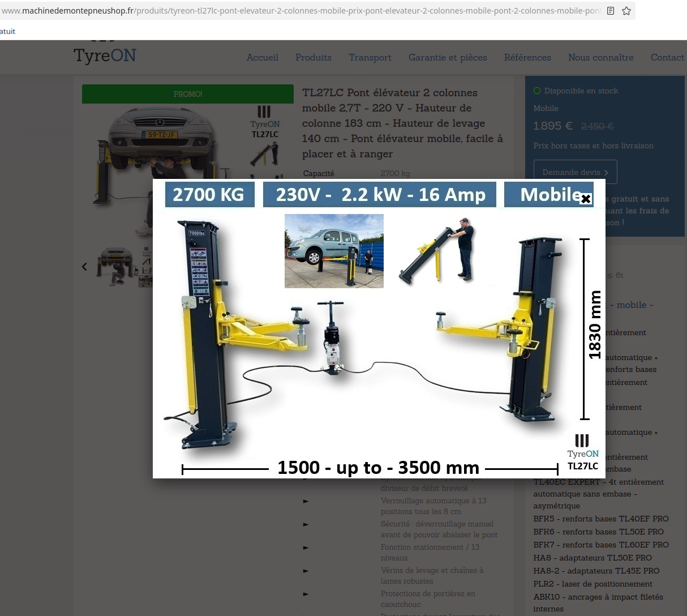This screenshot has width=687, height=616.
Task: Open ABK10 ancrages à impact link
Action: (598, 597)
